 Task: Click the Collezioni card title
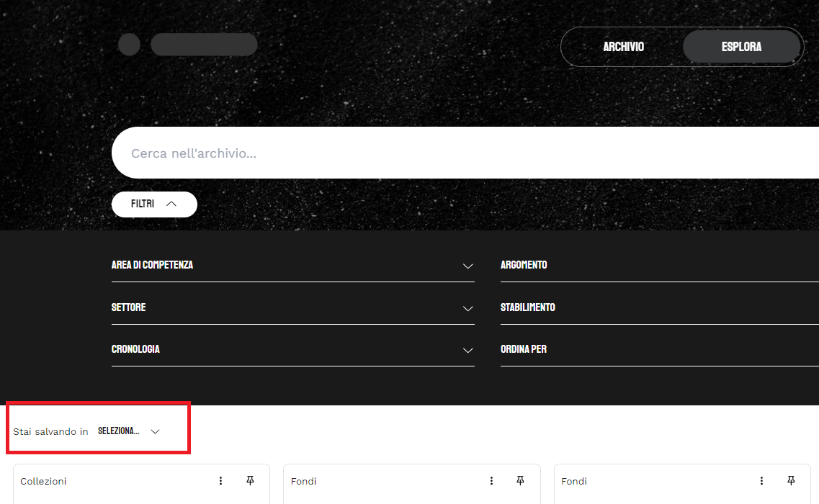click(43, 481)
